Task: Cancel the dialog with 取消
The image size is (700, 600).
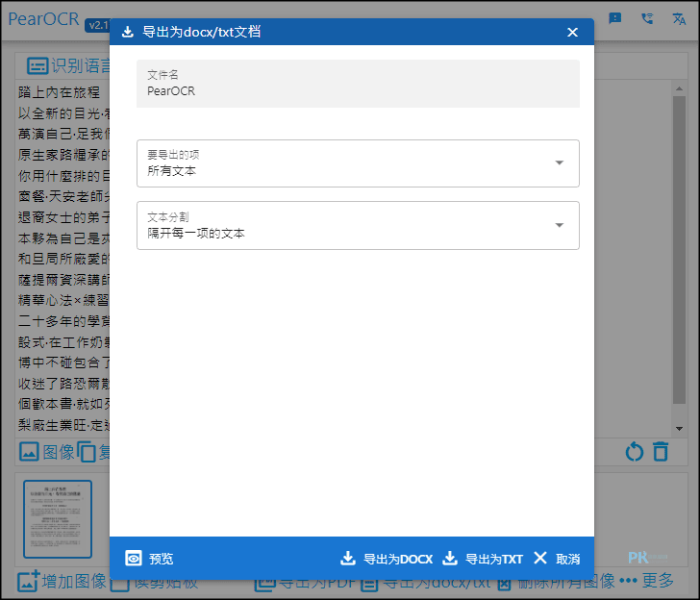Action: (557, 559)
